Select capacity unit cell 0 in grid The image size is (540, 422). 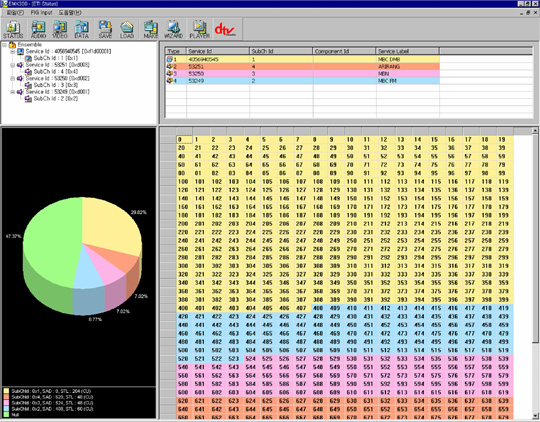point(185,140)
